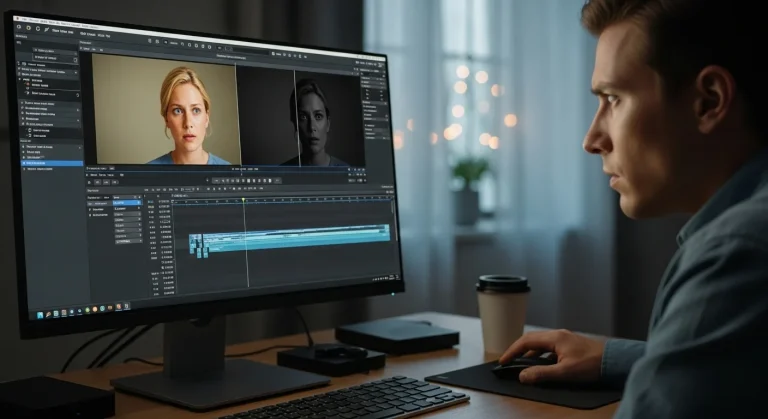Click the vertical scrollbar at the timeline's right edge
768x419 pixels.
pyautogui.click(x=392, y=207)
